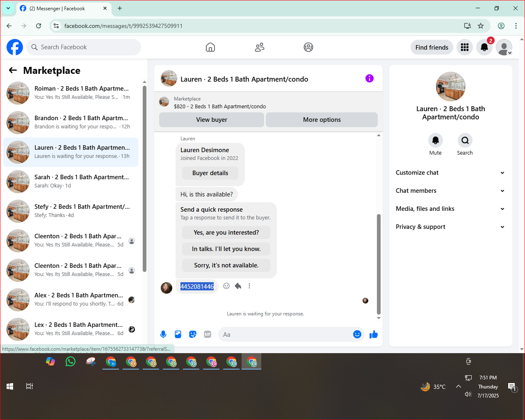Show hidden system tray icons chevron
Viewport: 525px width, 420px height.
pyautogui.click(x=459, y=386)
